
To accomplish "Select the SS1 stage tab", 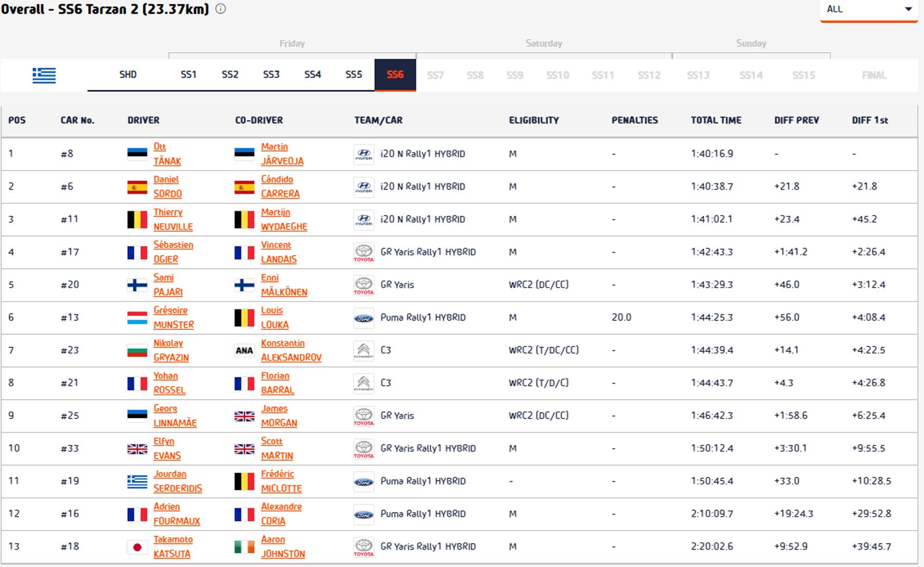I will click(x=188, y=74).
